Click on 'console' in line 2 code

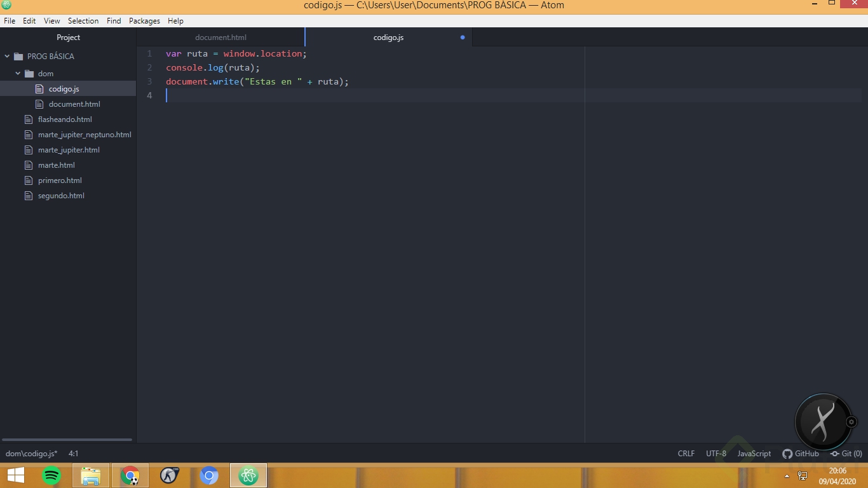click(184, 67)
